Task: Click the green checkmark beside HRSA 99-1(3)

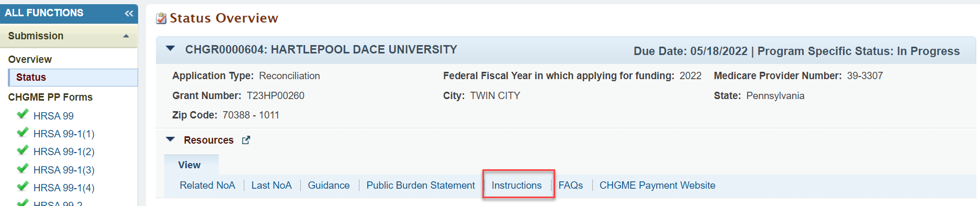Action: (22, 168)
